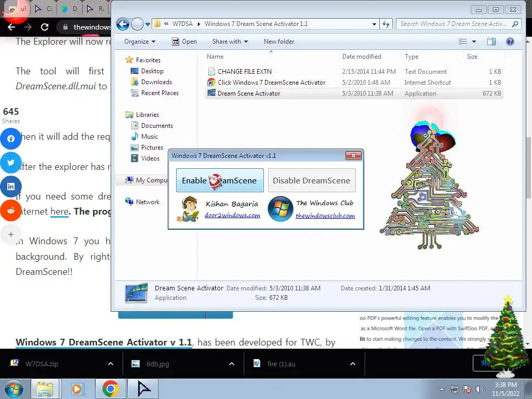
Task: Share the article on LinkedIn
Action: point(11,187)
